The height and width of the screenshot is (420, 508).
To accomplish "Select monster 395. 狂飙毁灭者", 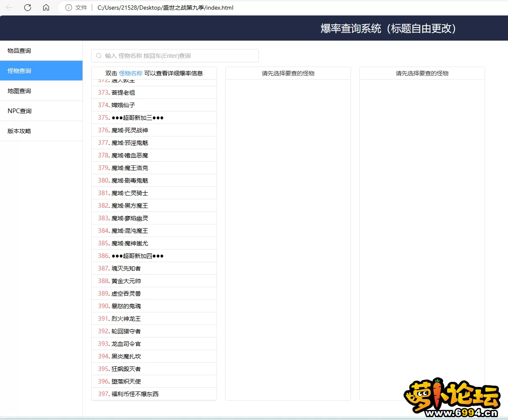I will coord(154,369).
